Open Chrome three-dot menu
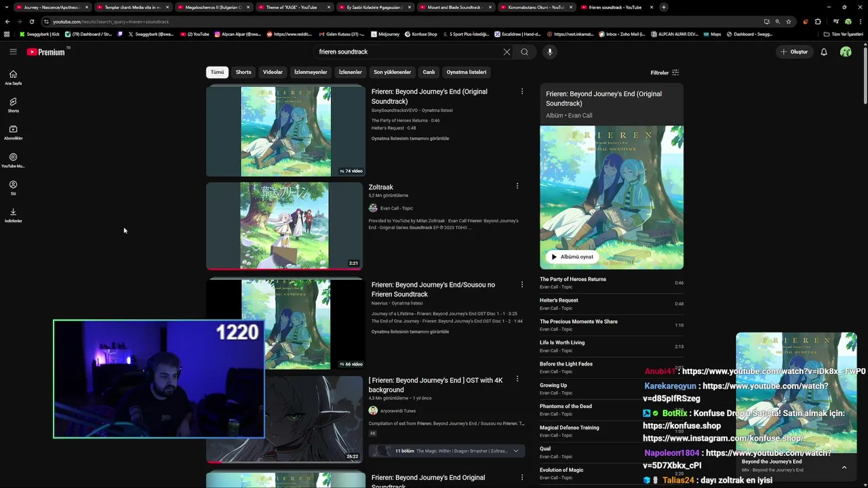Image resolution: width=868 pixels, height=488 pixels. 859,22
